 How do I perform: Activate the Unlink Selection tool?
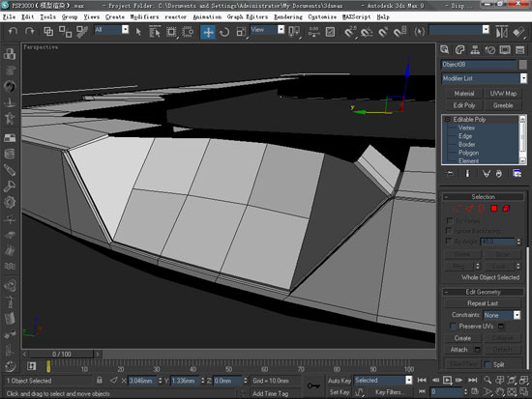pyautogui.click(x=65, y=32)
